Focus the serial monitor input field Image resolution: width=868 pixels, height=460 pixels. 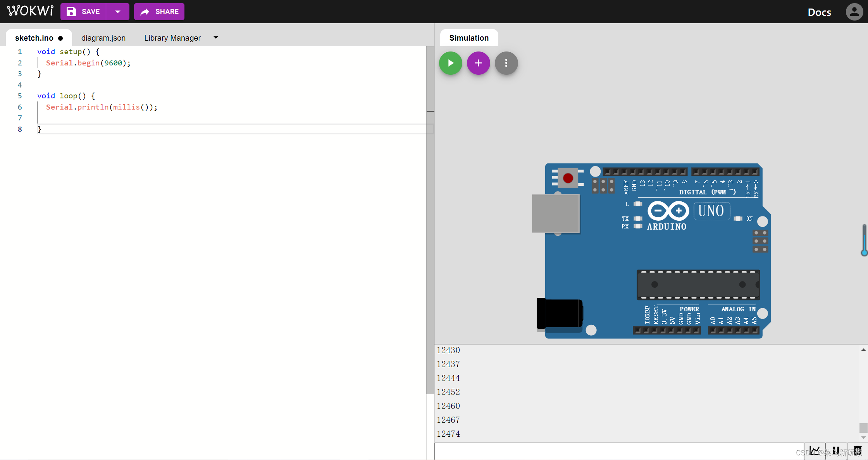[x=619, y=451]
